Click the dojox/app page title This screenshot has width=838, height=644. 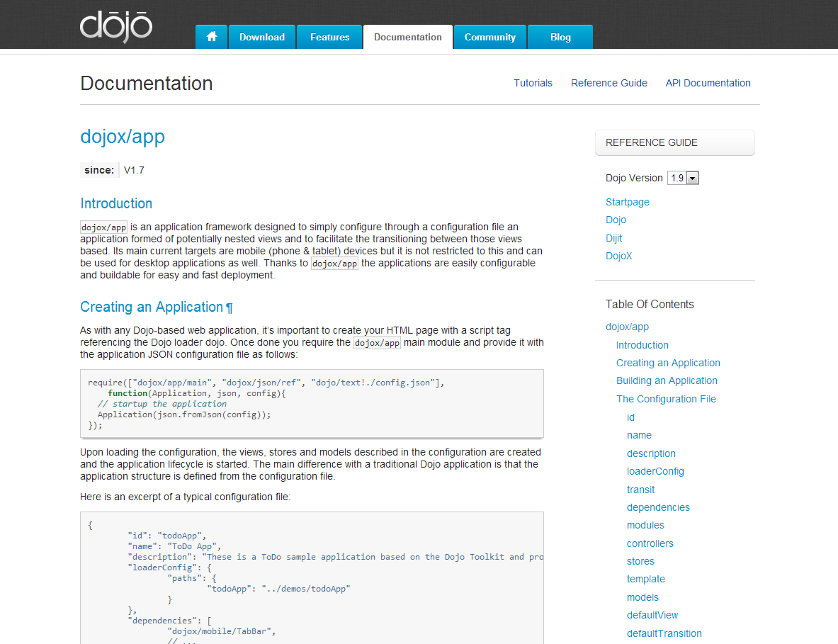tap(123, 137)
